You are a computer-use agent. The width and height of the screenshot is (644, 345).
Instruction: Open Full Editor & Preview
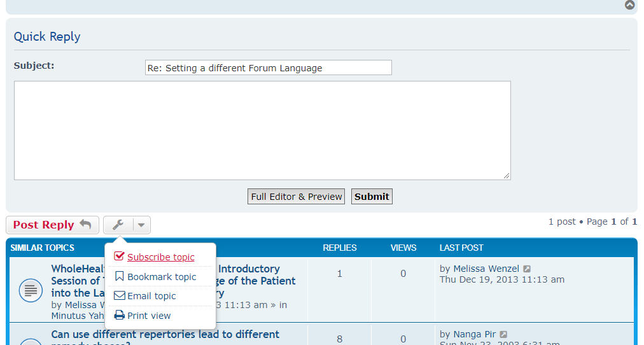point(296,196)
